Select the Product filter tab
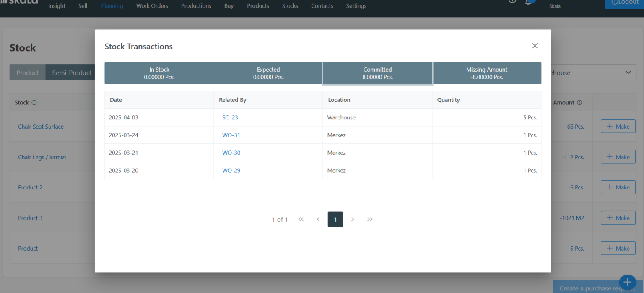This screenshot has height=293, width=644. [x=27, y=72]
